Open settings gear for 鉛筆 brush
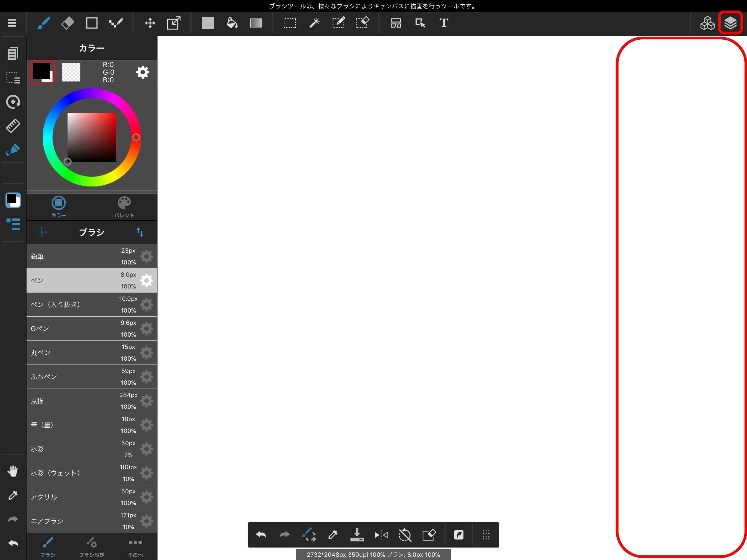Image resolution: width=747 pixels, height=560 pixels. (147, 256)
